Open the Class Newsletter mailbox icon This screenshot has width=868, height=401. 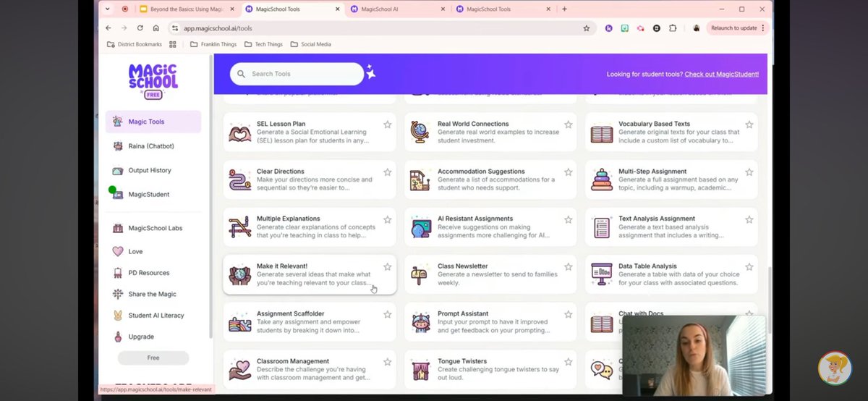tap(420, 275)
